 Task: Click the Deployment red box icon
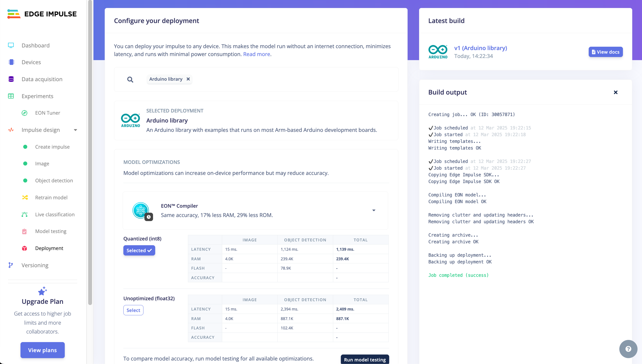pyautogui.click(x=25, y=248)
